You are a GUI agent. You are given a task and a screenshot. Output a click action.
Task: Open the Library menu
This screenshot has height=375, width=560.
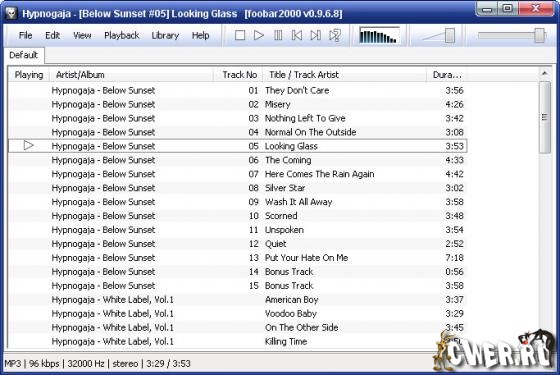coord(165,35)
